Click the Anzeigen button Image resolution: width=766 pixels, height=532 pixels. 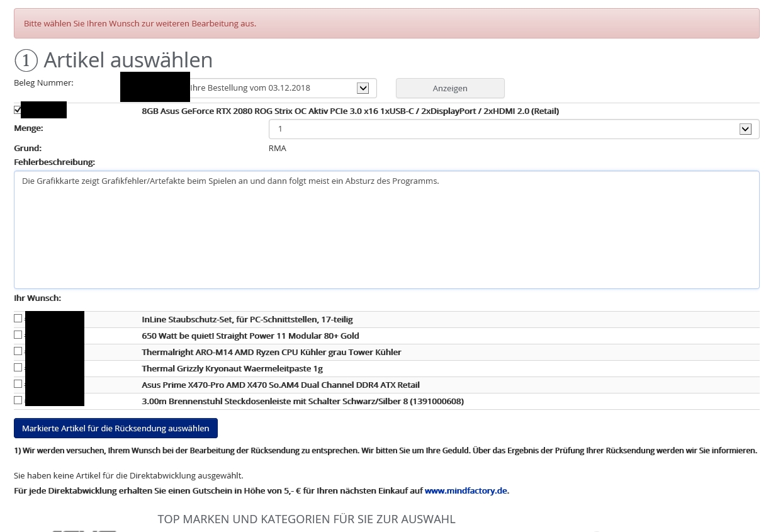(x=450, y=88)
